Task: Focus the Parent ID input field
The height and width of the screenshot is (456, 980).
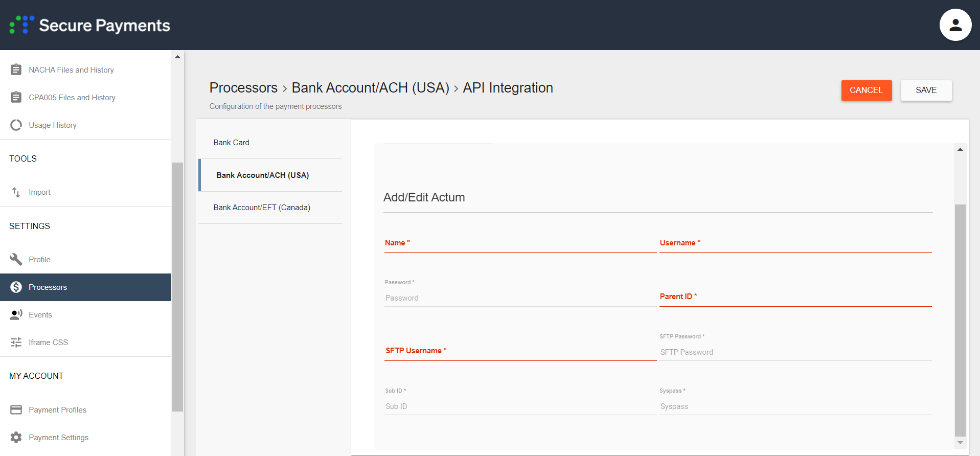Action: coord(795,297)
